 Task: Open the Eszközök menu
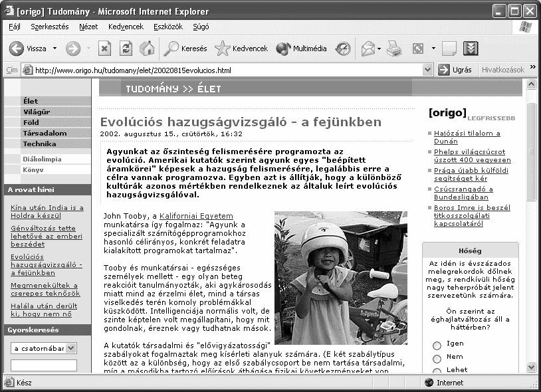tap(168, 27)
